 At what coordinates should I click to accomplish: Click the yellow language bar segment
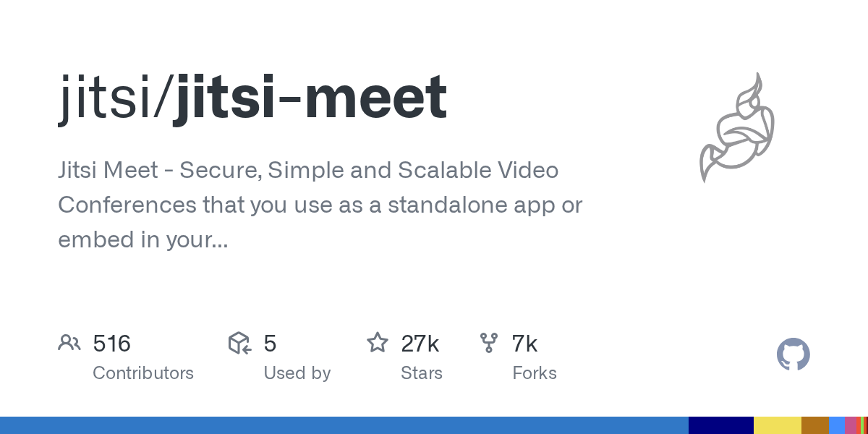777,425
